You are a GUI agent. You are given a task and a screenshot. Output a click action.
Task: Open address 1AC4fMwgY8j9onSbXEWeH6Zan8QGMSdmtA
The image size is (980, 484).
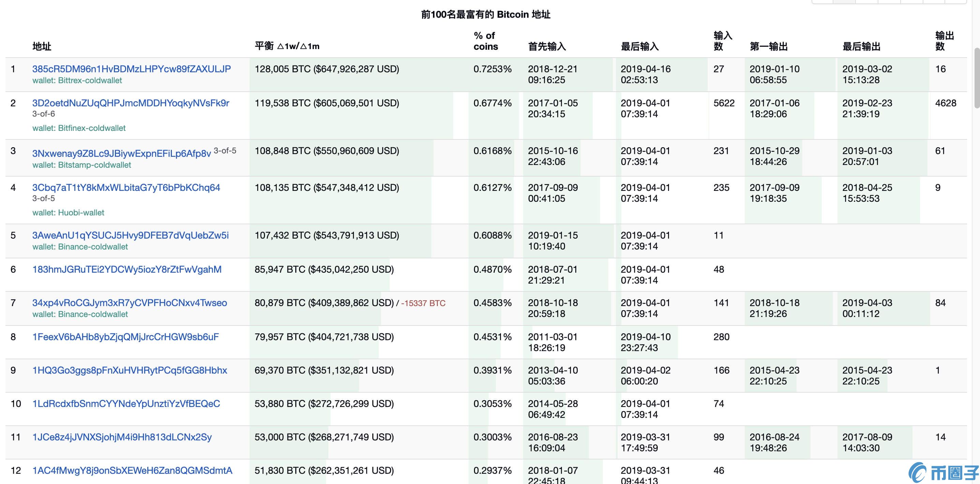pyautogui.click(x=132, y=471)
